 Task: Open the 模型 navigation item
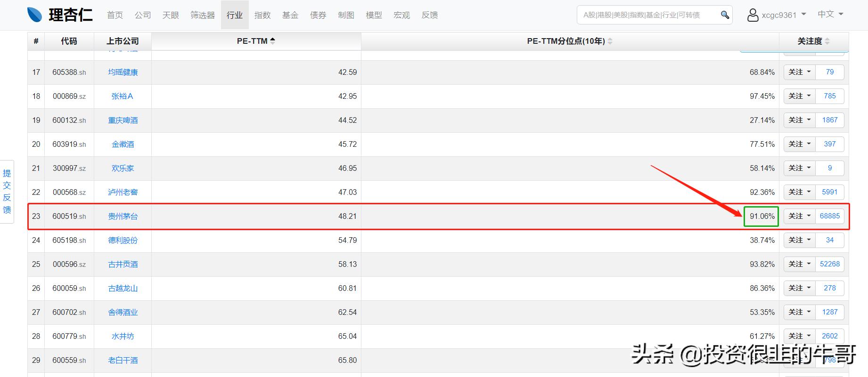point(374,15)
